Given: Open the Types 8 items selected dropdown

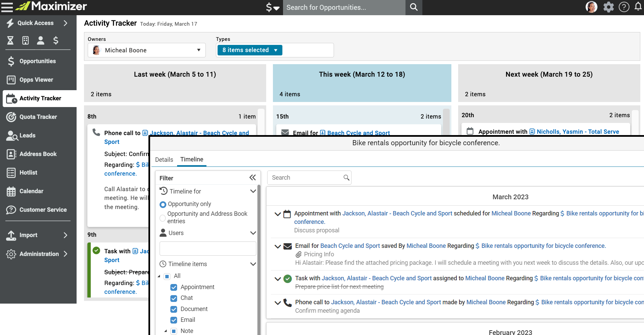Looking at the screenshot, I should point(250,50).
